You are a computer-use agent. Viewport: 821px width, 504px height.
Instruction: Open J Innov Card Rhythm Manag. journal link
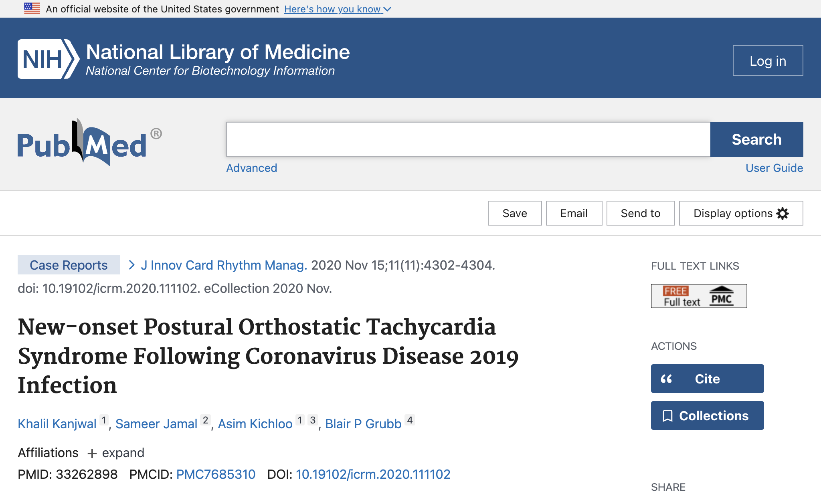pyautogui.click(x=224, y=265)
